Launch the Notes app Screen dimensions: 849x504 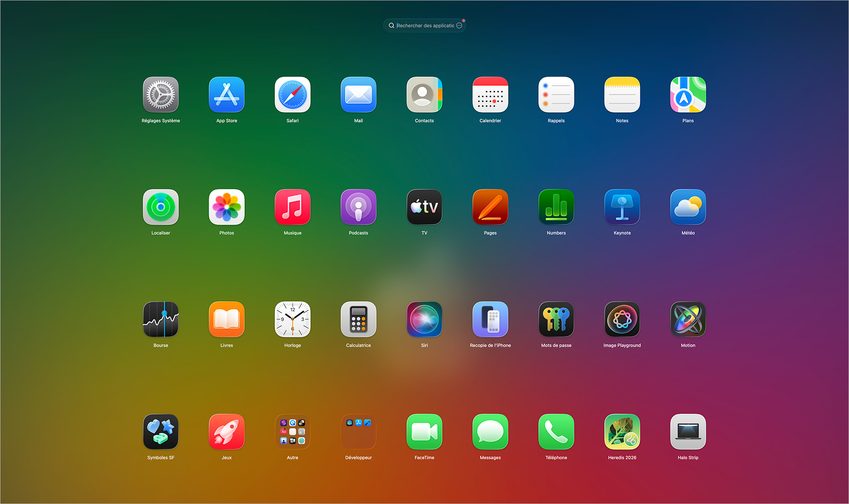(x=622, y=95)
